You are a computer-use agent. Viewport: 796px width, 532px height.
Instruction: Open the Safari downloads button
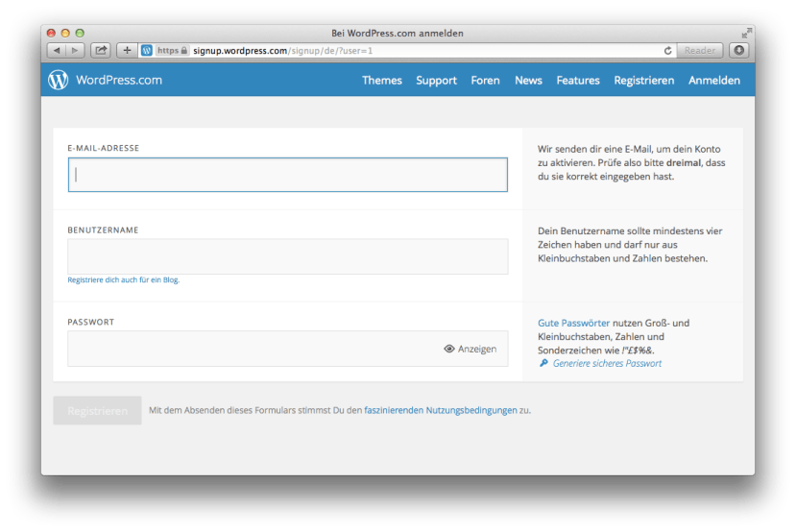[x=738, y=50]
